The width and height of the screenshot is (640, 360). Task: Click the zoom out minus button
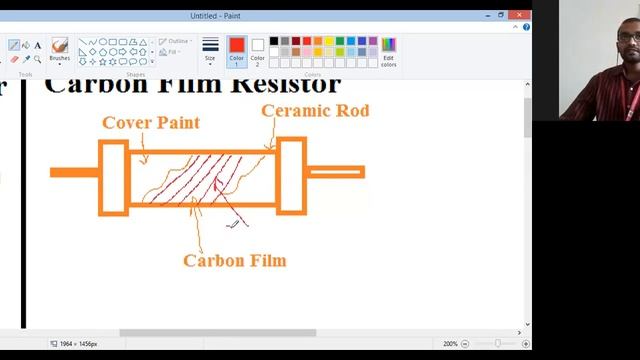tap(465, 344)
